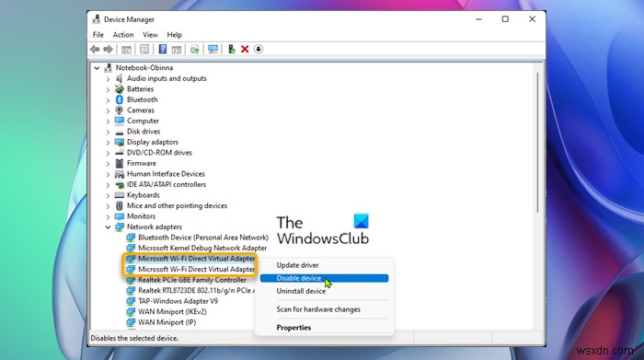
Task: Click the Monitors category icon
Action: [120, 216]
